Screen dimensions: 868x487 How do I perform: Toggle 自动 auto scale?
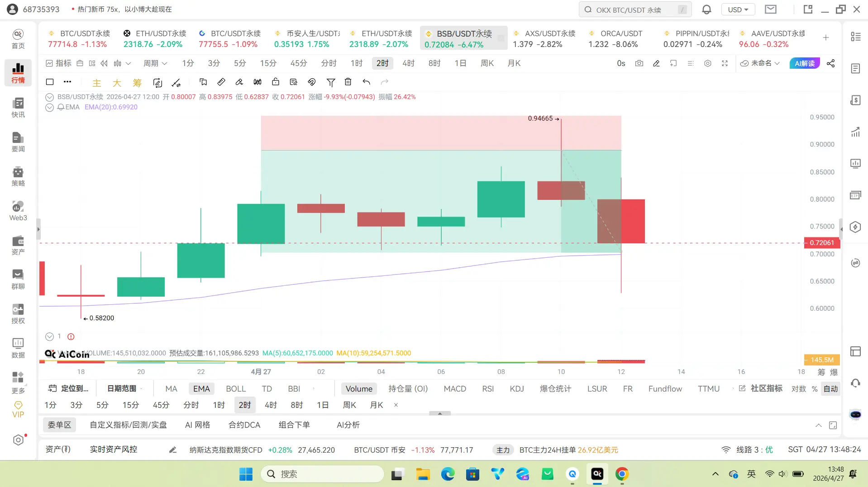click(830, 389)
